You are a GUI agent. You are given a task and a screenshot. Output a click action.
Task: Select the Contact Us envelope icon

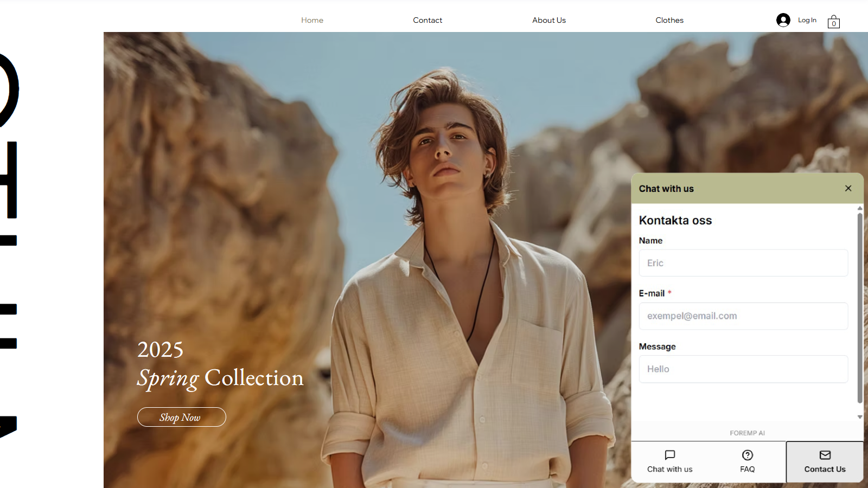click(x=824, y=455)
